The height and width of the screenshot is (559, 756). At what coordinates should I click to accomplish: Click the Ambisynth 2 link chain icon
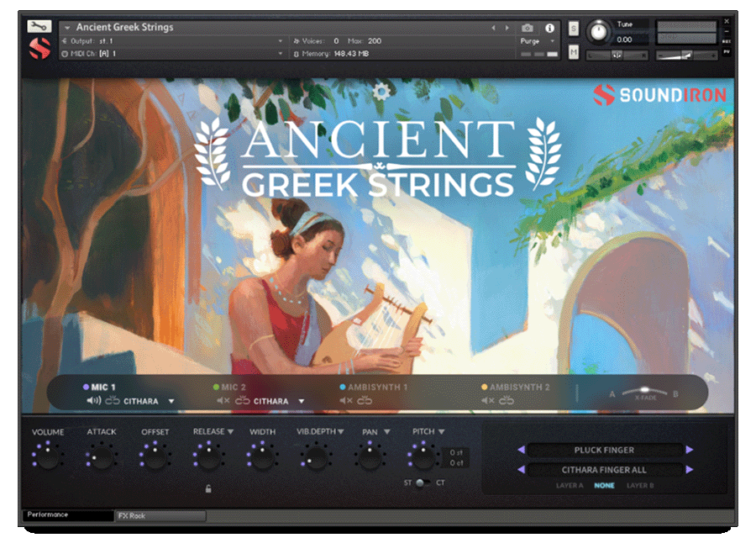click(x=507, y=400)
